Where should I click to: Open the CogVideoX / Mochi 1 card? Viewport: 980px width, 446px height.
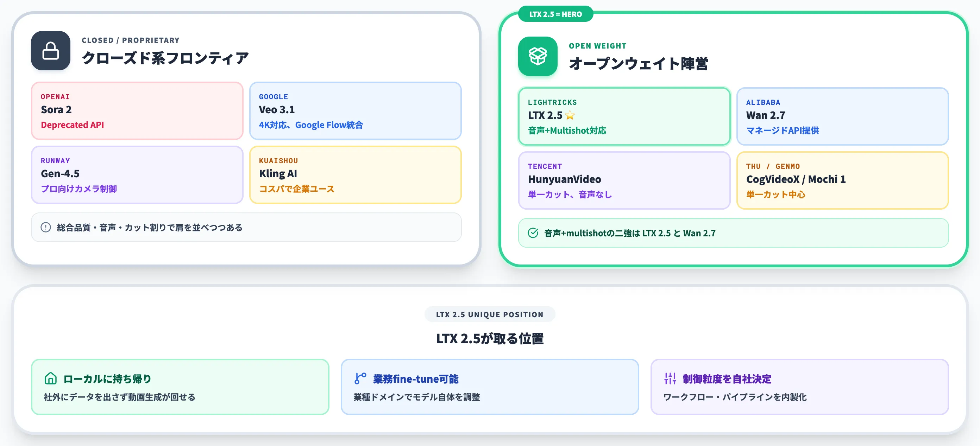[x=843, y=180]
